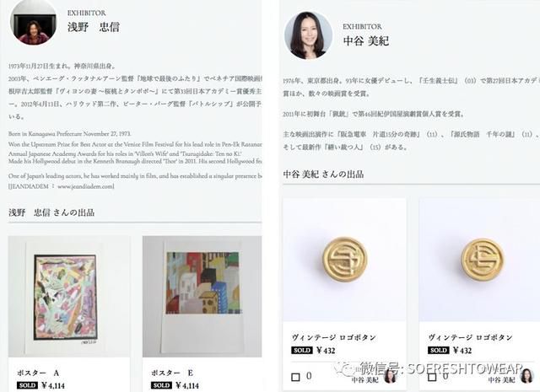Click the 浅野 忠信 exhibitor name heading
540x392 pixels.
click(94, 27)
